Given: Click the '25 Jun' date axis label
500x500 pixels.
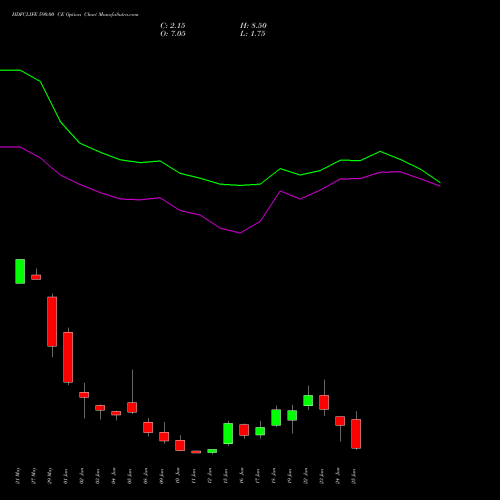Looking at the screenshot, I should point(354,476).
